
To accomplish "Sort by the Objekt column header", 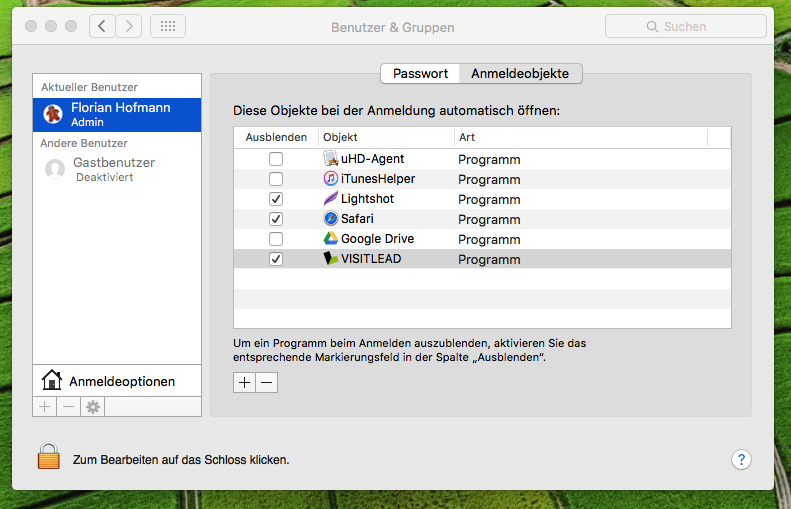I will point(386,137).
